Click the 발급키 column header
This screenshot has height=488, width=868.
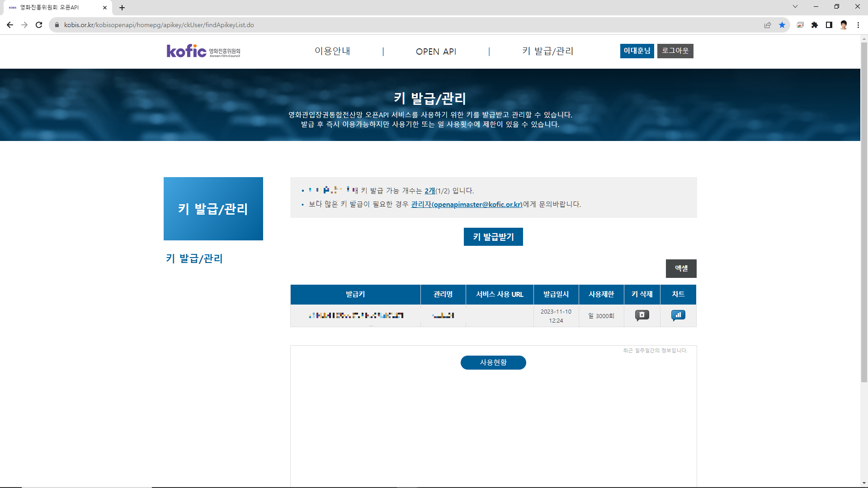355,294
